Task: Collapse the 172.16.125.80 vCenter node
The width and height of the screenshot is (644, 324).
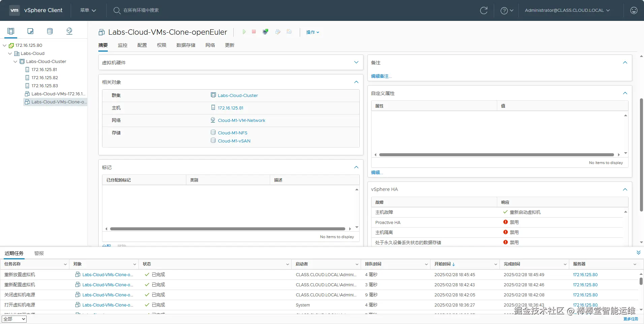Action: click(x=5, y=45)
